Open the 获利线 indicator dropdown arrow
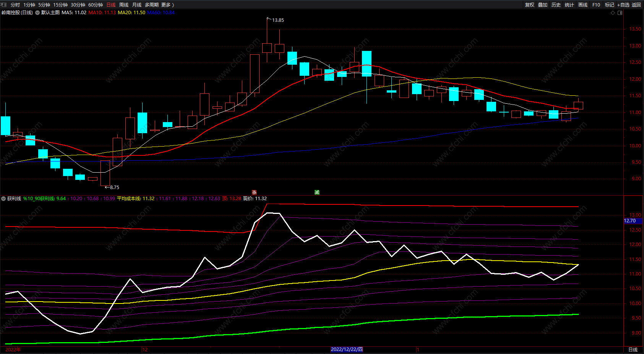This screenshot has height=354, width=644. (x=3, y=199)
